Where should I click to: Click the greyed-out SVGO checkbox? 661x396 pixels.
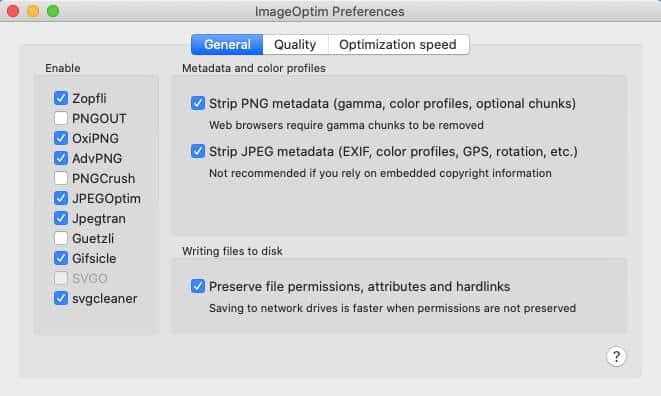point(61,278)
